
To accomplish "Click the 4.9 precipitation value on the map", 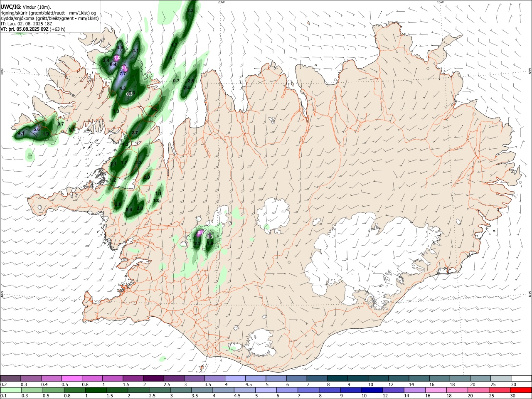I will click(120, 48).
